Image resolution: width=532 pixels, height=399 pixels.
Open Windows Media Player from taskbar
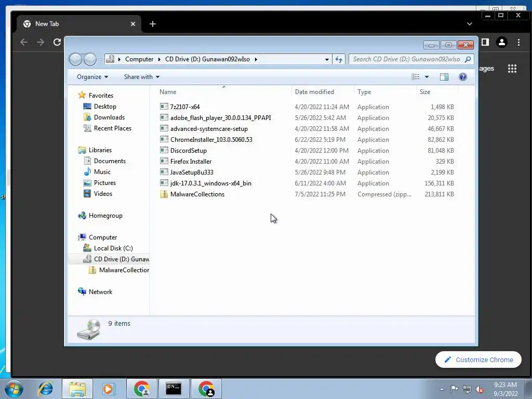109,389
